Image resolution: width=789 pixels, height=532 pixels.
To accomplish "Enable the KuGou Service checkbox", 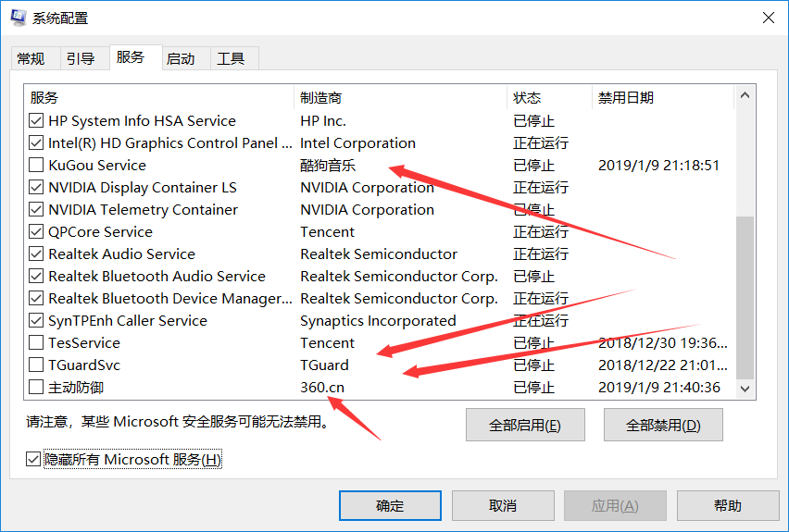I will (36, 165).
